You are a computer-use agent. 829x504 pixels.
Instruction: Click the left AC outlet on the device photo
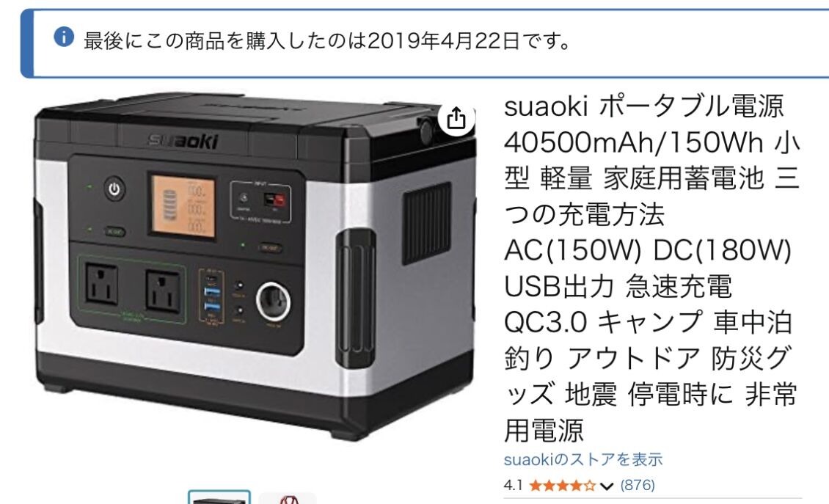[x=101, y=285]
